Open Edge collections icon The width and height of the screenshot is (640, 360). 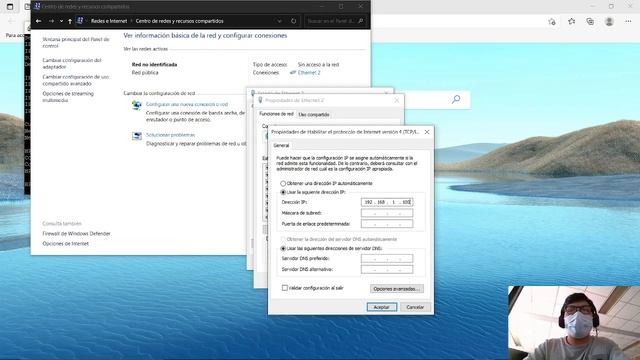tap(590, 21)
